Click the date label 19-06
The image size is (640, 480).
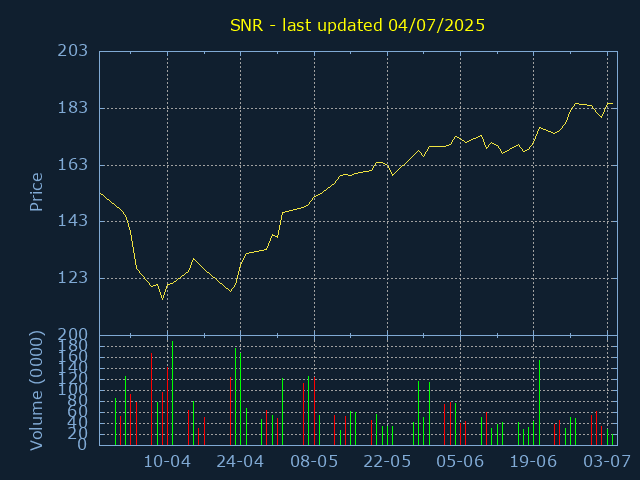pyautogui.click(x=533, y=462)
